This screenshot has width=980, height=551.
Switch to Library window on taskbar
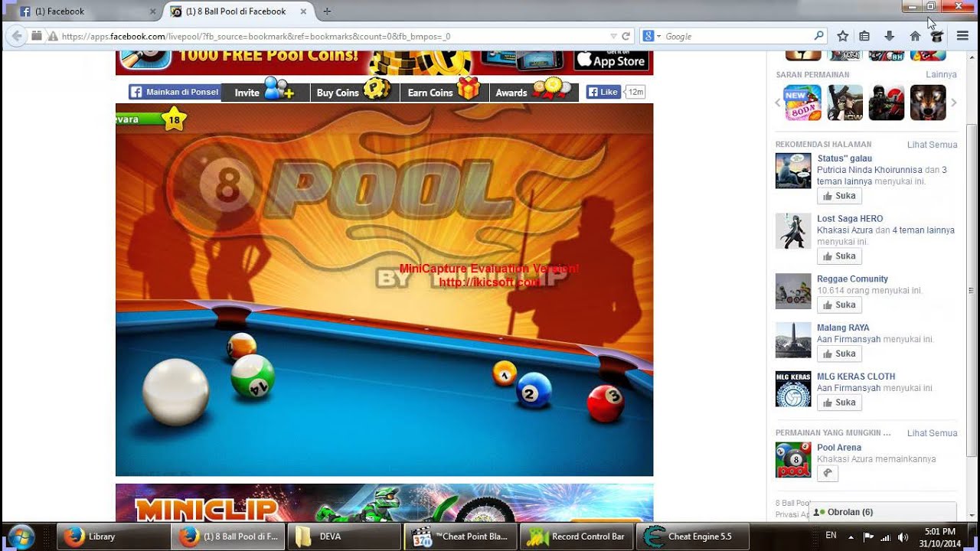click(x=113, y=536)
